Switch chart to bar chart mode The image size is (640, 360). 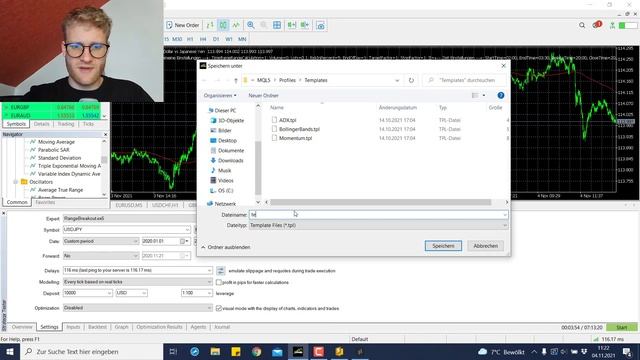click(x=210, y=25)
